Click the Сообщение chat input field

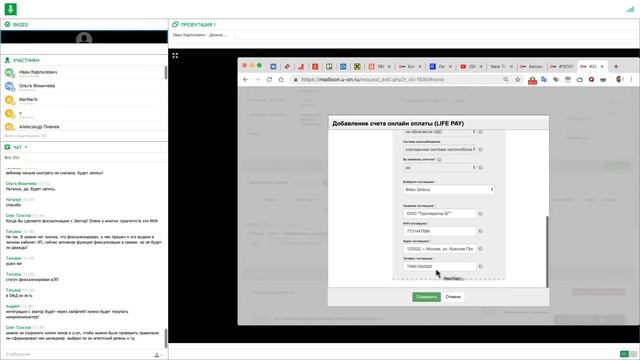78,354
